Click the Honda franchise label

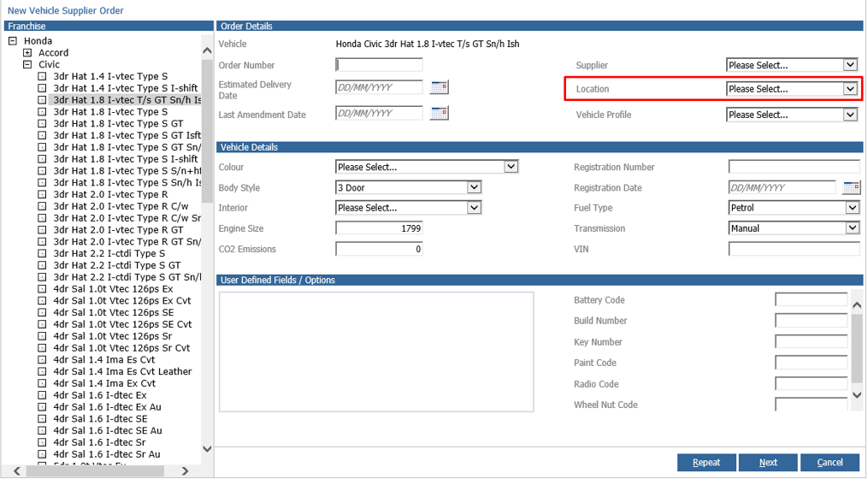38,41
